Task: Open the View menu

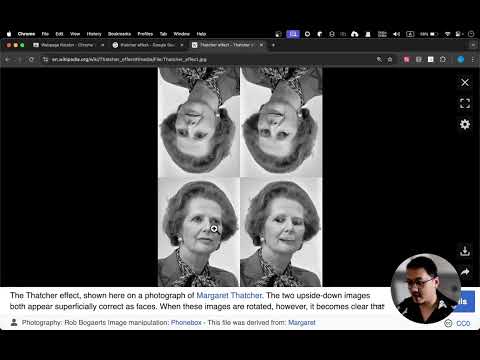Action: coord(75,34)
